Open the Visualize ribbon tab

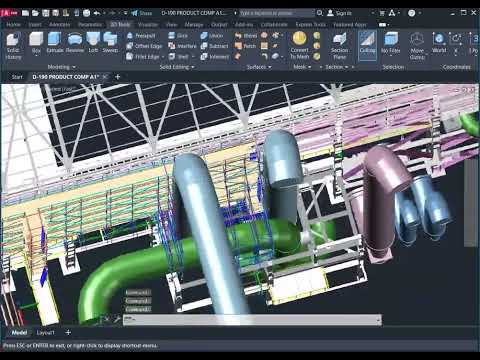[x=148, y=24]
